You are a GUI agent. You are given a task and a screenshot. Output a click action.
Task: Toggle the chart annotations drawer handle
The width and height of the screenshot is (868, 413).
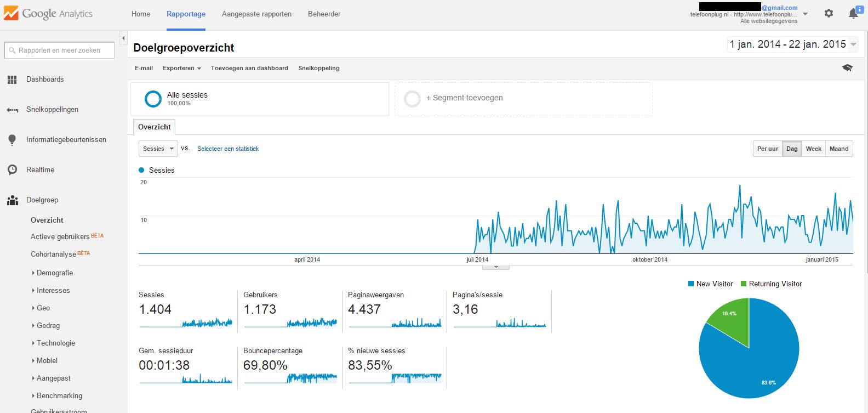496,267
